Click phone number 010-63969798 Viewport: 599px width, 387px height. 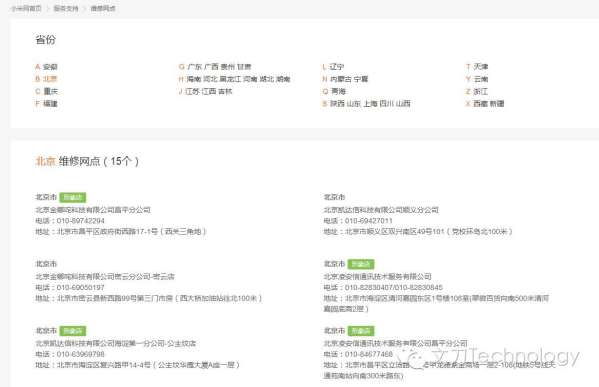[x=81, y=354]
